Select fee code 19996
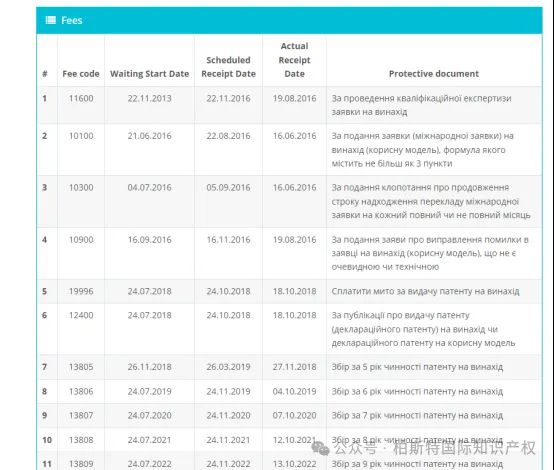This screenshot has height=470, width=554. tap(81, 291)
